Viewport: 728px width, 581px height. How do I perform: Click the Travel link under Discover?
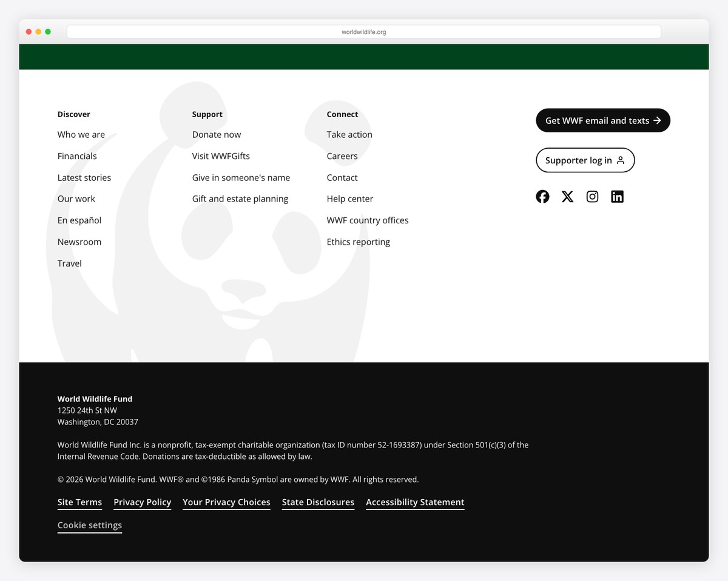[69, 263]
